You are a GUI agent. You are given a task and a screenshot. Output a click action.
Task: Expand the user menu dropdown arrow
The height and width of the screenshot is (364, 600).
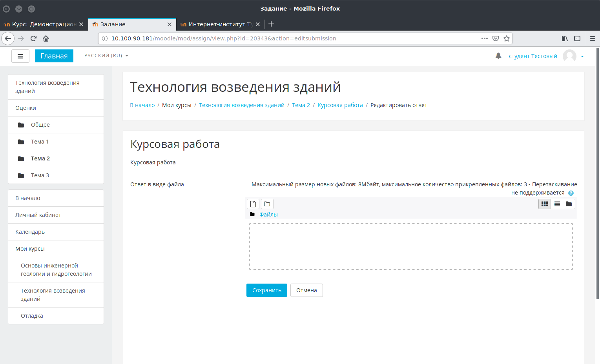(x=582, y=56)
